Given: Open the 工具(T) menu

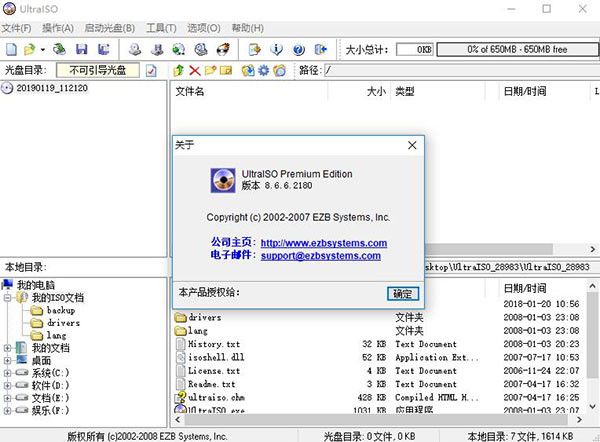Looking at the screenshot, I should [154, 26].
